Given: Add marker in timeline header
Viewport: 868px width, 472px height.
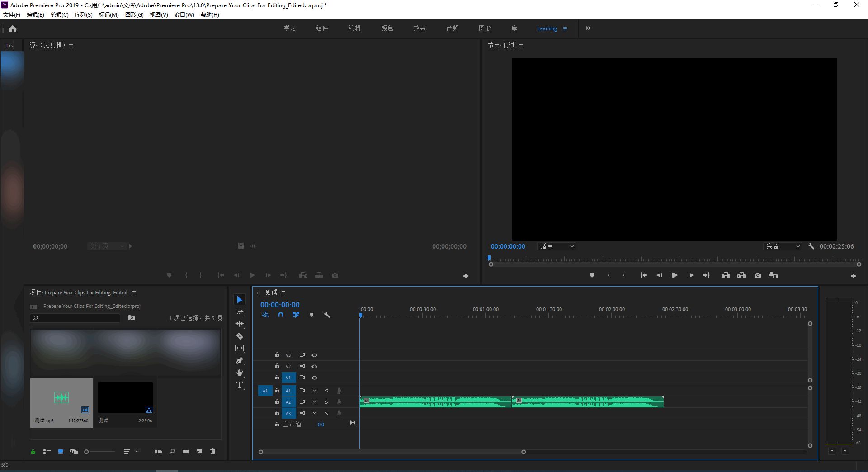Looking at the screenshot, I should pos(311,315).
